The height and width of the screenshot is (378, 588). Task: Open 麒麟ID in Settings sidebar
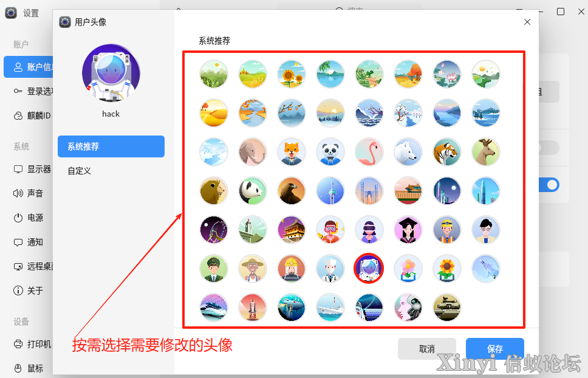coord(32,115)
